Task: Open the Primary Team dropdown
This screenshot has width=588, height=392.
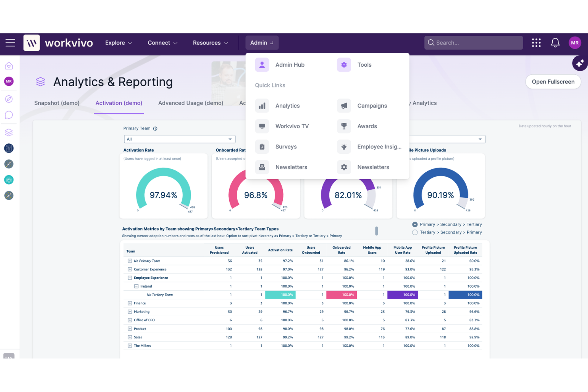Action: (x=179, y=139)
